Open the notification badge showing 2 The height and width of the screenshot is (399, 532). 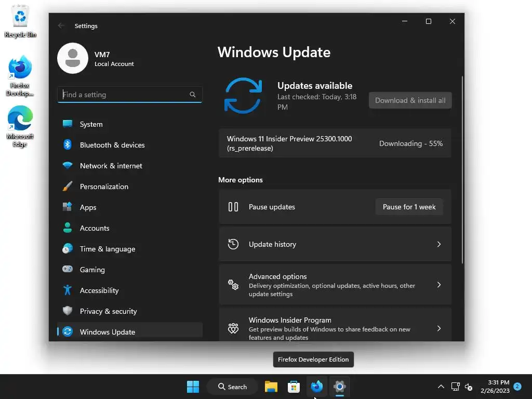tap(517, 387)
